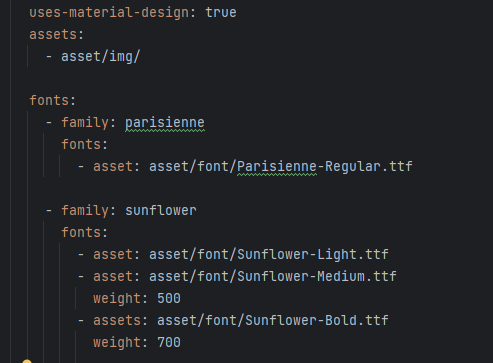
Task: Click the assets key before Sunflower-Bold.ttf
Action: (117, 320)
